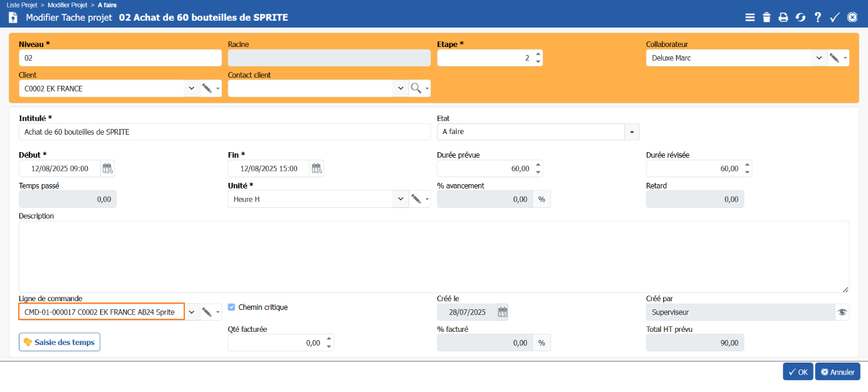Navigate to Modifier Projet breadcrumb
This screenshot has height=392, width=868.
point(68,4)
